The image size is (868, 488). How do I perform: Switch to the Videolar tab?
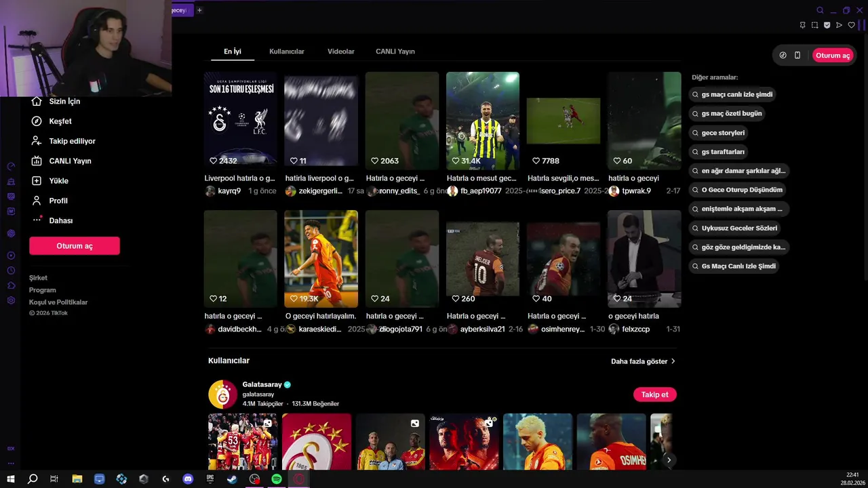pyautogui.click(x=341, y=52)
